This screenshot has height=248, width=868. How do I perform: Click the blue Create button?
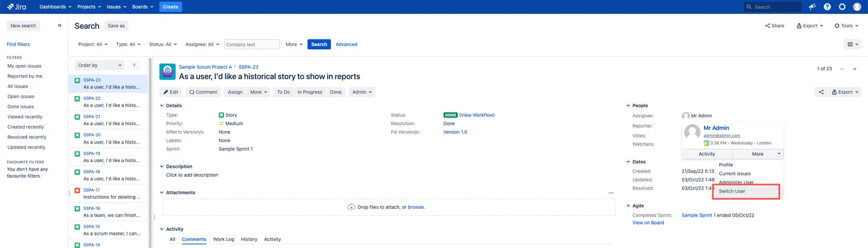pyautogui.click(x=170, y=6)
